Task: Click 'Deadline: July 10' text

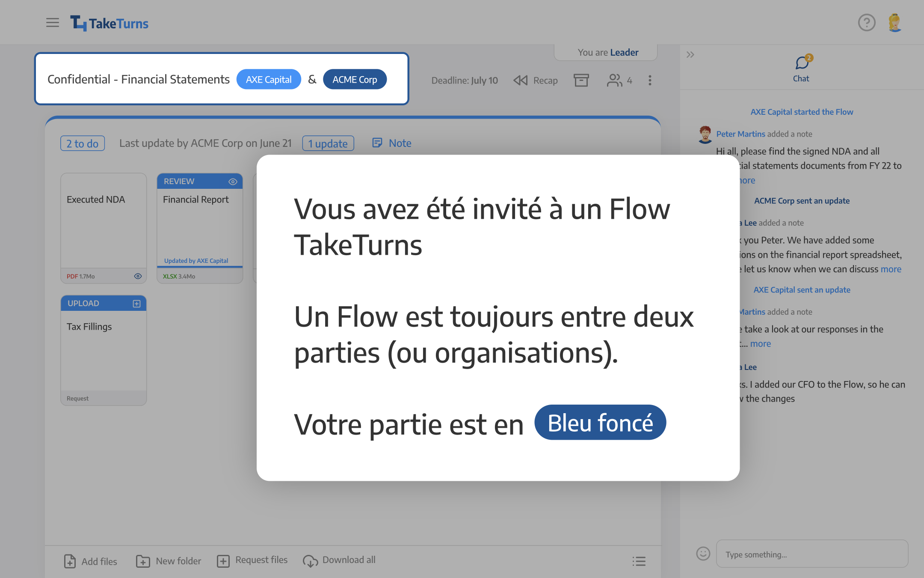Action: click(465, 80)
